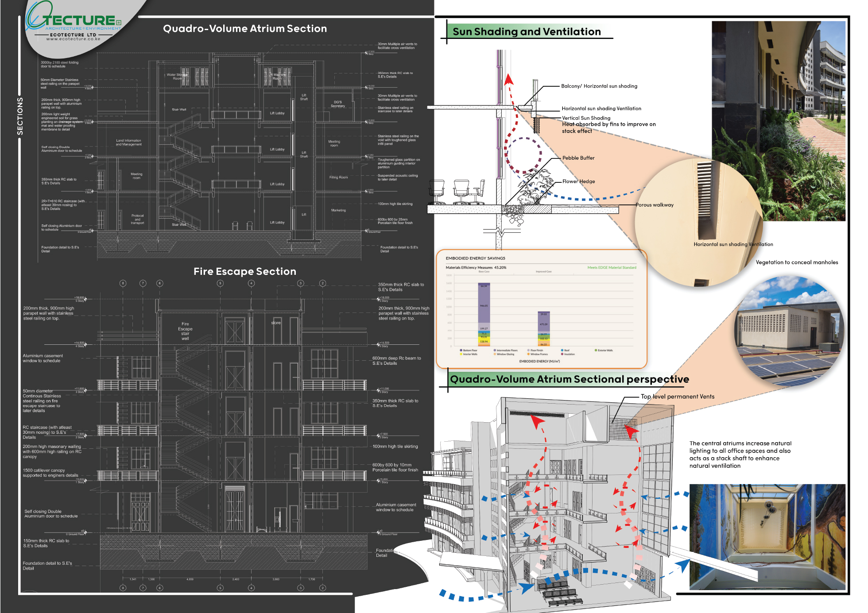Select the central atriums description paragraph

(x=740, y=455)
